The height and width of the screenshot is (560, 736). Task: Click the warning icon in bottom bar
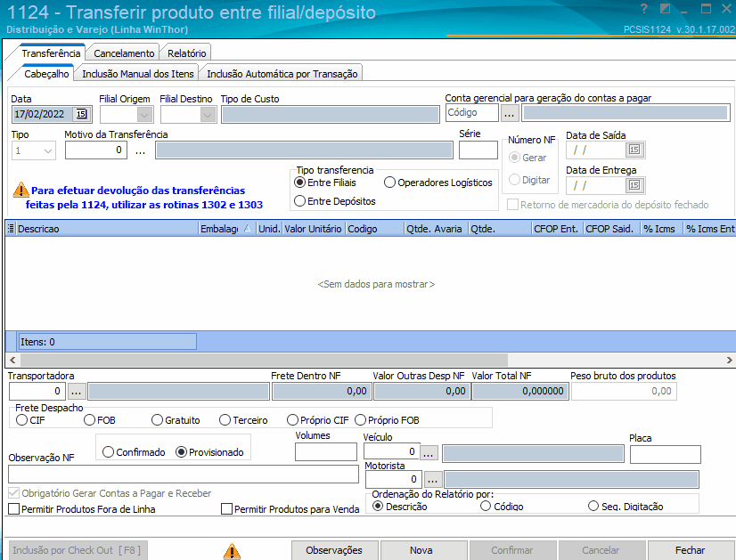[x=232, y=551]
